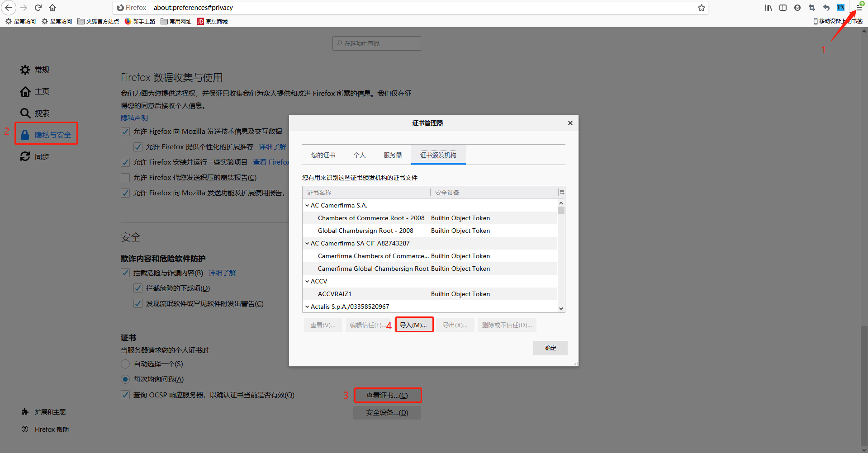868x453 pixels.
Task: Focus the 在选项中查找 search field
Action: click(x=377, y=43)
